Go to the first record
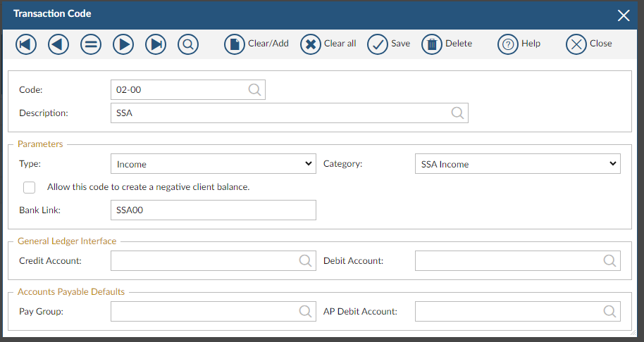This screenshot has width=644, height=342. click(x=26, y=44)
